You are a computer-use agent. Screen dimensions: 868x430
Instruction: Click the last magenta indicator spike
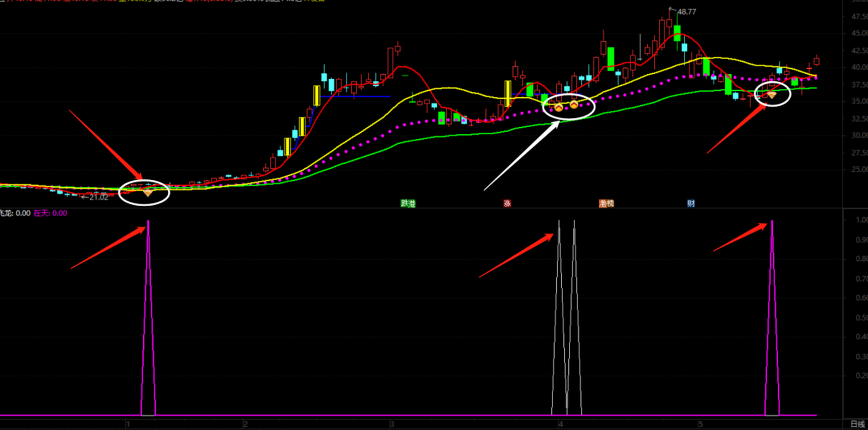coord(772,317)
